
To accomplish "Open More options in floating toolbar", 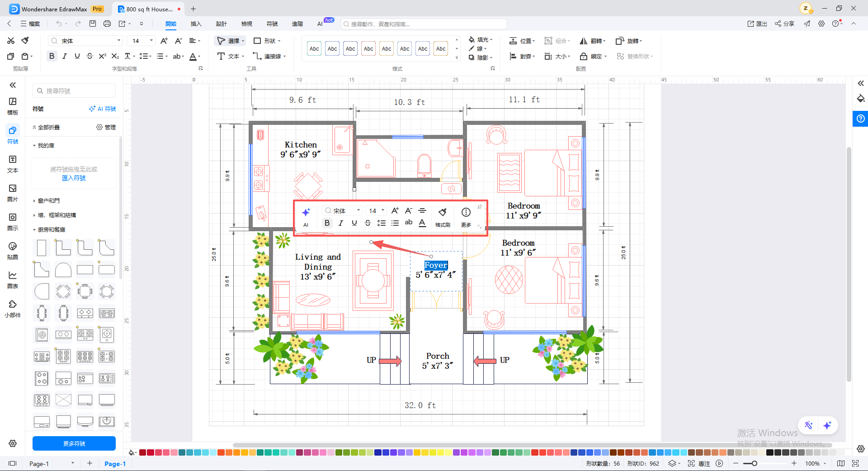I will click(466, 217).
